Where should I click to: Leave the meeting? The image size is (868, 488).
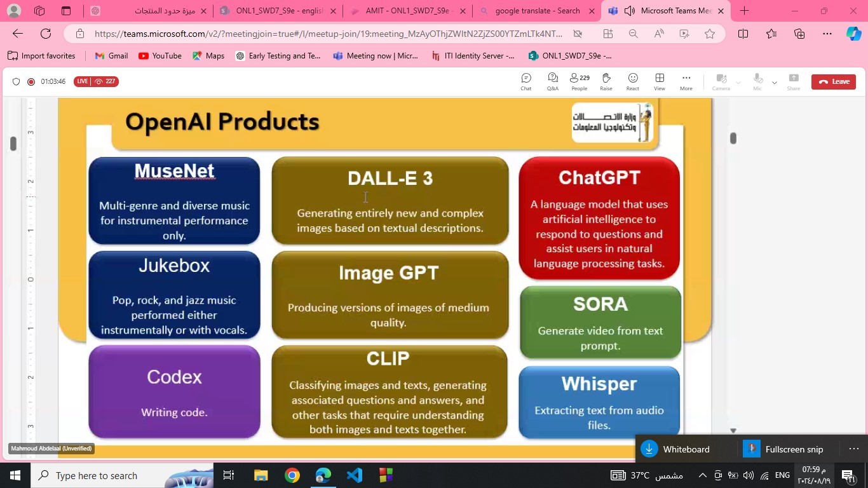[833, 81]
